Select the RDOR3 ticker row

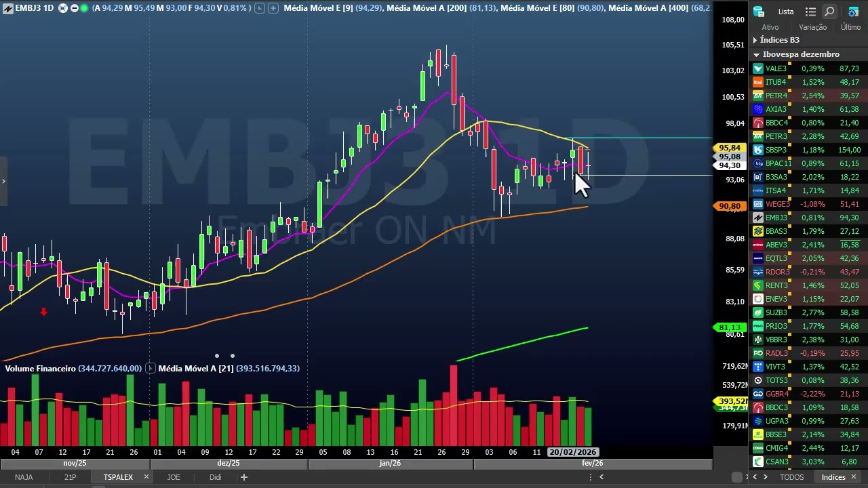coord(808,272)
